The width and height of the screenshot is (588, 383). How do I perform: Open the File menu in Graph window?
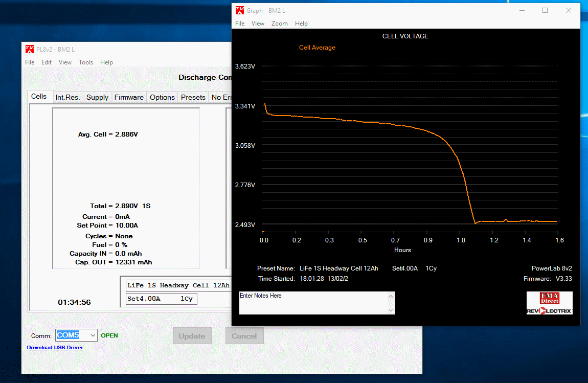[x=240, y=24]
